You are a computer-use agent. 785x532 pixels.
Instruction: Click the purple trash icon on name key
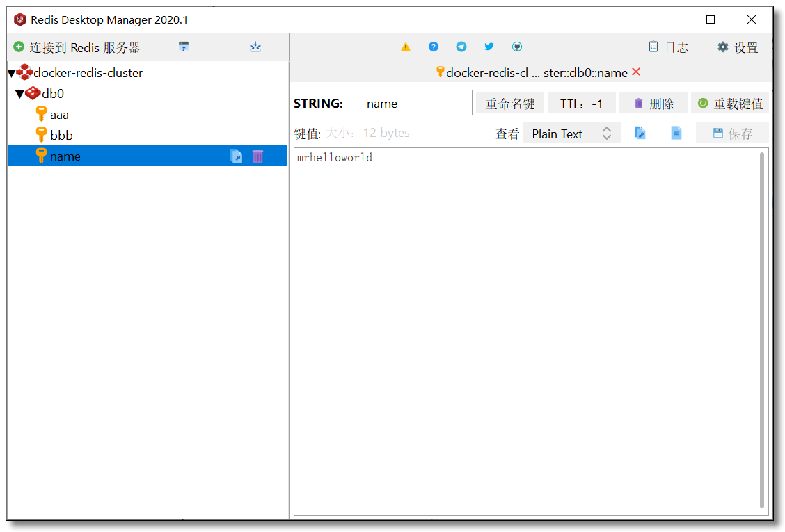pos(258,156)
